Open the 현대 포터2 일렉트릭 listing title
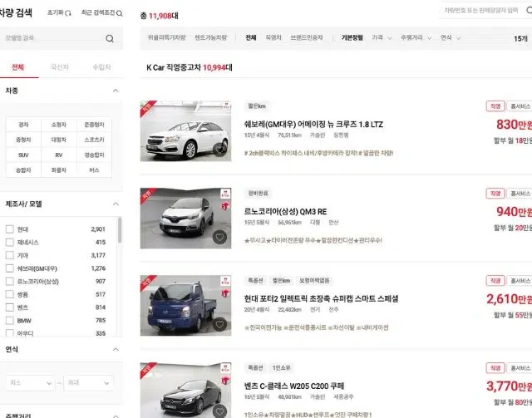 tap(321, 298)
